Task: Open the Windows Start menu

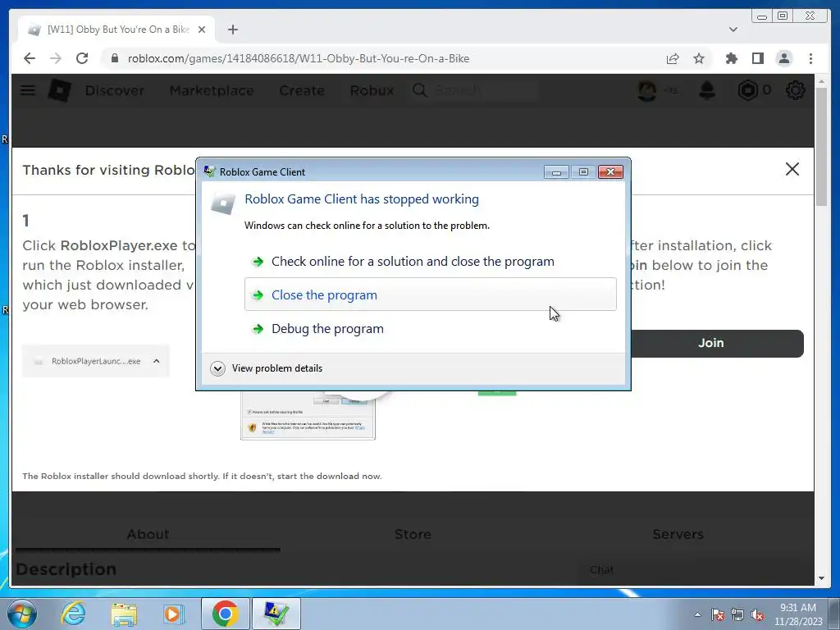Action: click(21, 614)
